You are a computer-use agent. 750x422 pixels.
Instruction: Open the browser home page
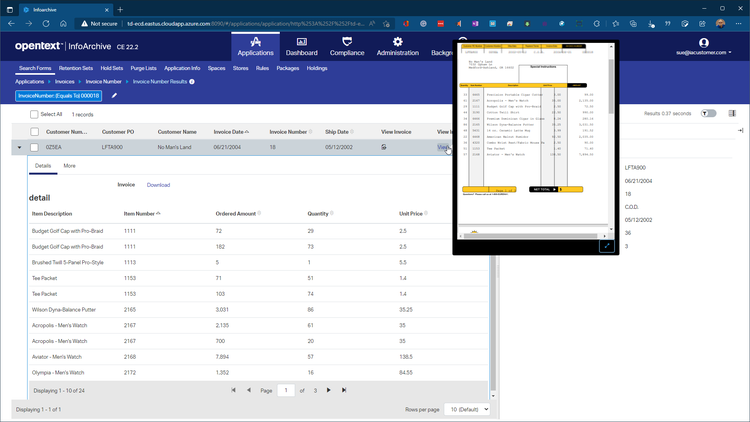coord(63,23)
